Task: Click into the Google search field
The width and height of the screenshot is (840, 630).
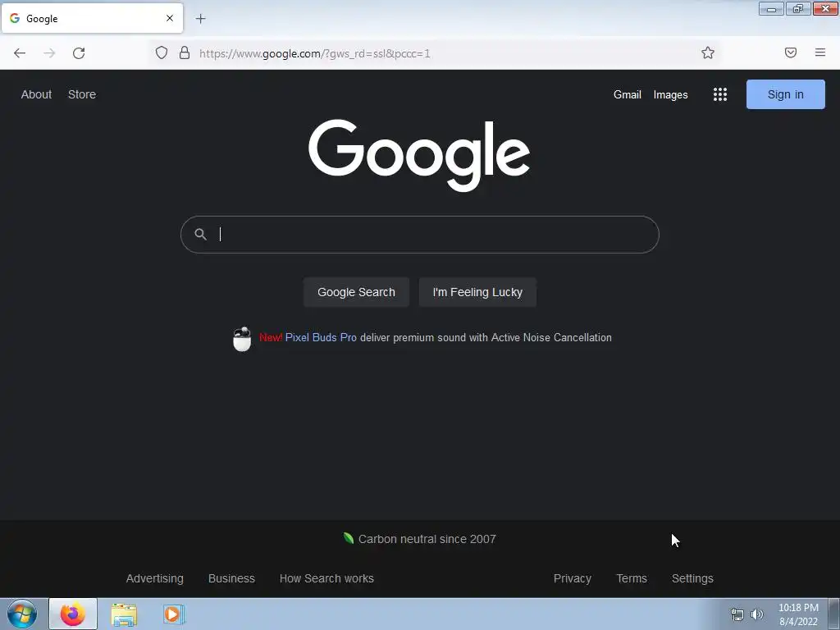Action: (x=419, y=235)
